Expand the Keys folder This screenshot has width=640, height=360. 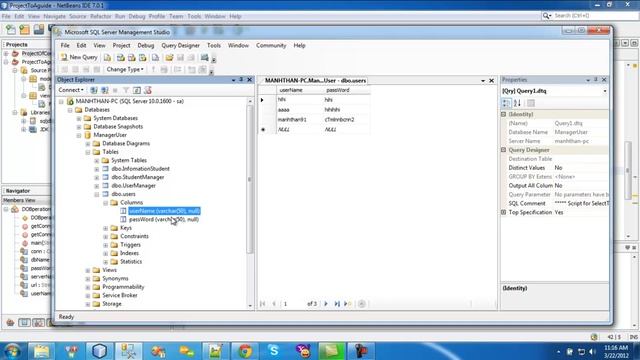(106, 228)
